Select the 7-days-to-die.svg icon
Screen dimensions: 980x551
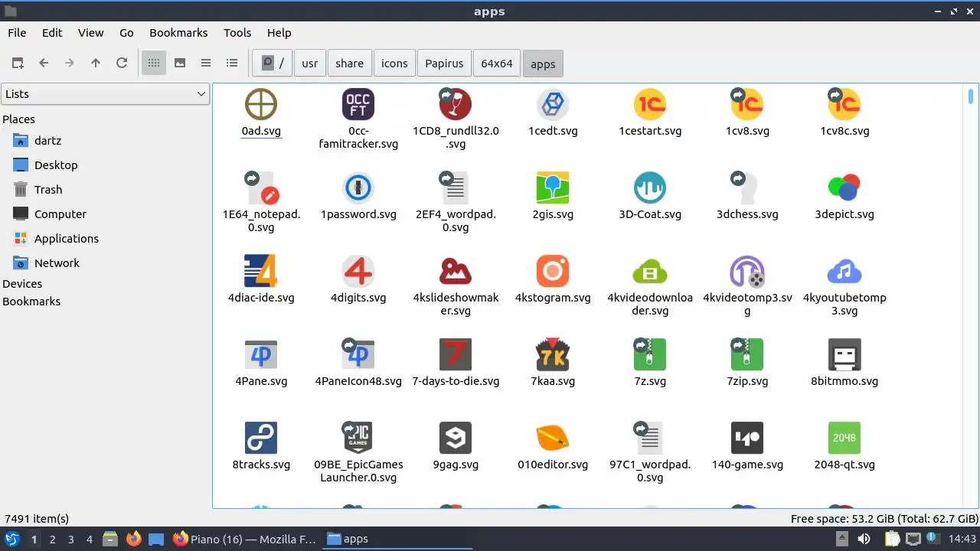coord(456,354)
